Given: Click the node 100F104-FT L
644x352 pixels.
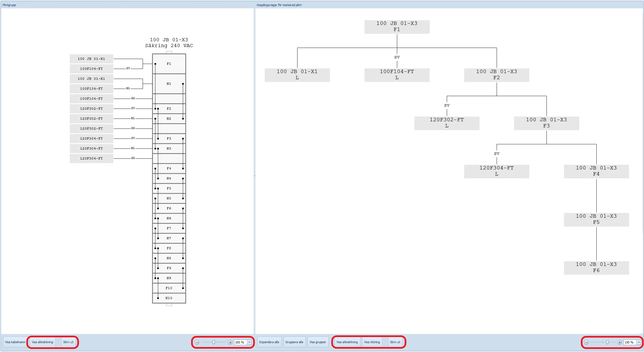Looking at the screenshot, I should click(x=397, y=75).
